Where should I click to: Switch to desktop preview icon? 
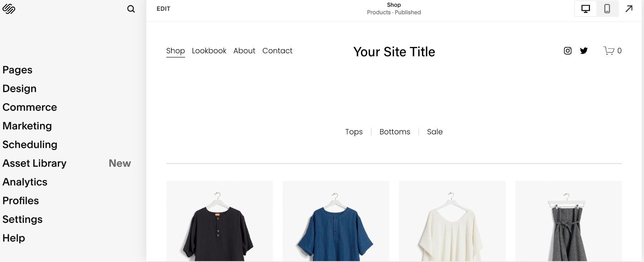pos(586,9)
